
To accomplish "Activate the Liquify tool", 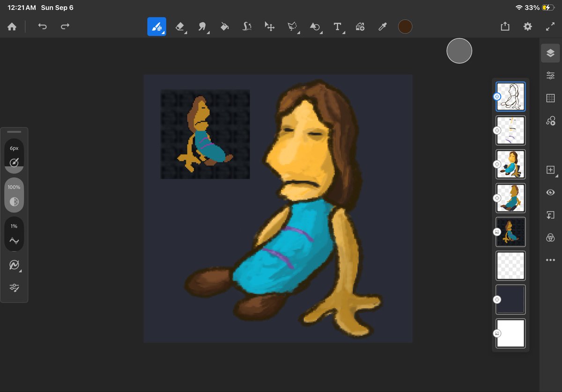I will point(247,27).
